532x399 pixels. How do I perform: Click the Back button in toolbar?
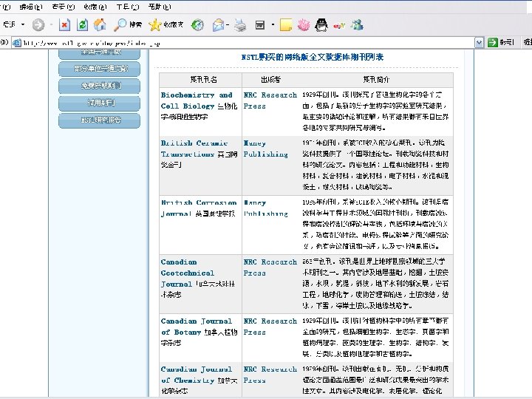(x=8, y=24)
